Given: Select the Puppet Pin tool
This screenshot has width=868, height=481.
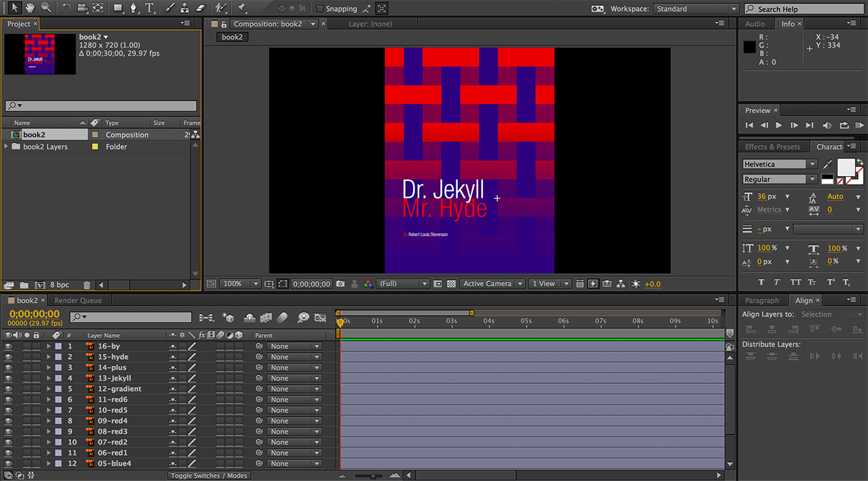Looking at the screenshot, I should 242,8.
